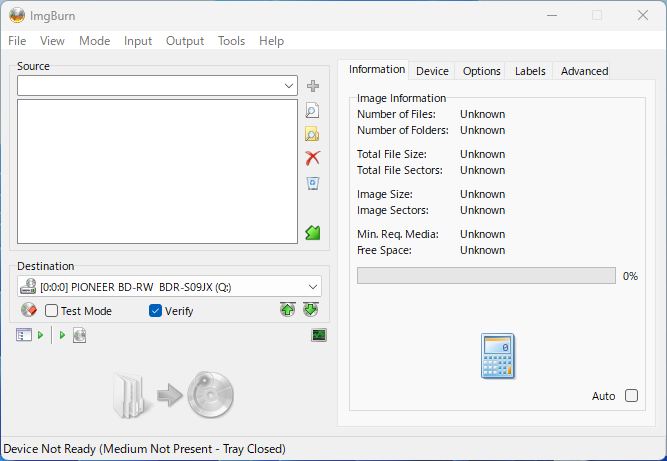Viewport: 667px width, 461px height.
Task: Enable the Test Mode checkbox
Action: tap(51, 311)
